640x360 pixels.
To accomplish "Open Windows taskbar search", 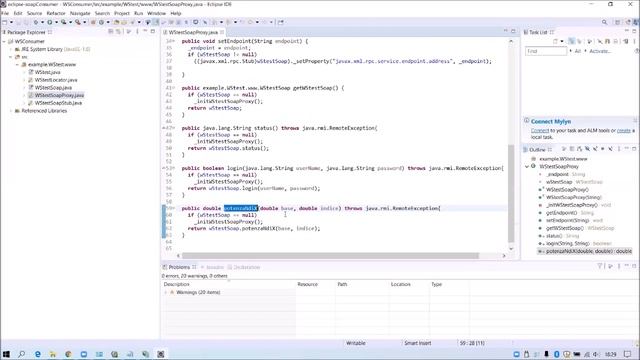I will [x=22, y=354].
